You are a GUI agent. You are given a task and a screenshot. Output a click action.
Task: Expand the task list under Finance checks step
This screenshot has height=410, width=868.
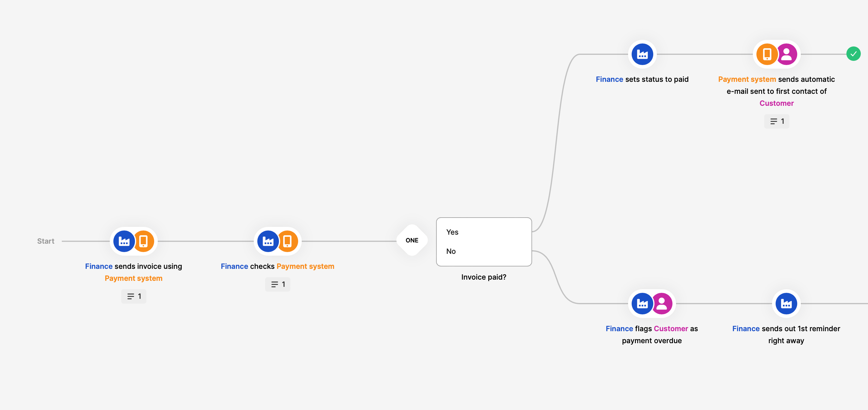coord(278,284)
